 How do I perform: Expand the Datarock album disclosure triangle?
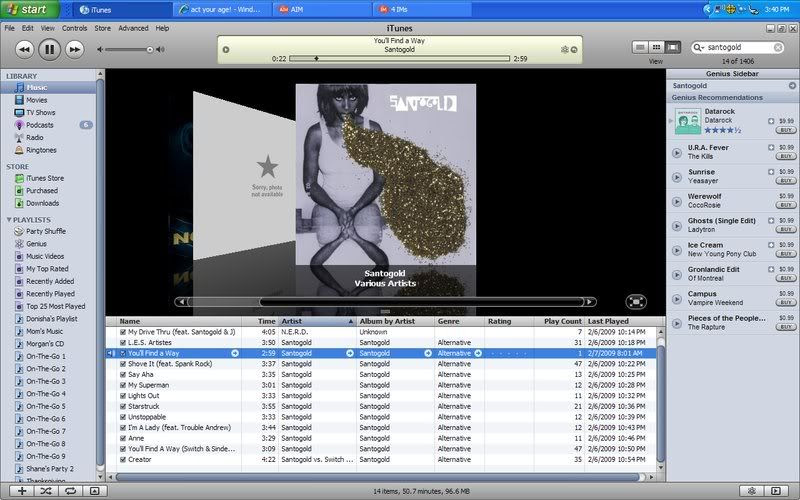click(x=670, y=121)
